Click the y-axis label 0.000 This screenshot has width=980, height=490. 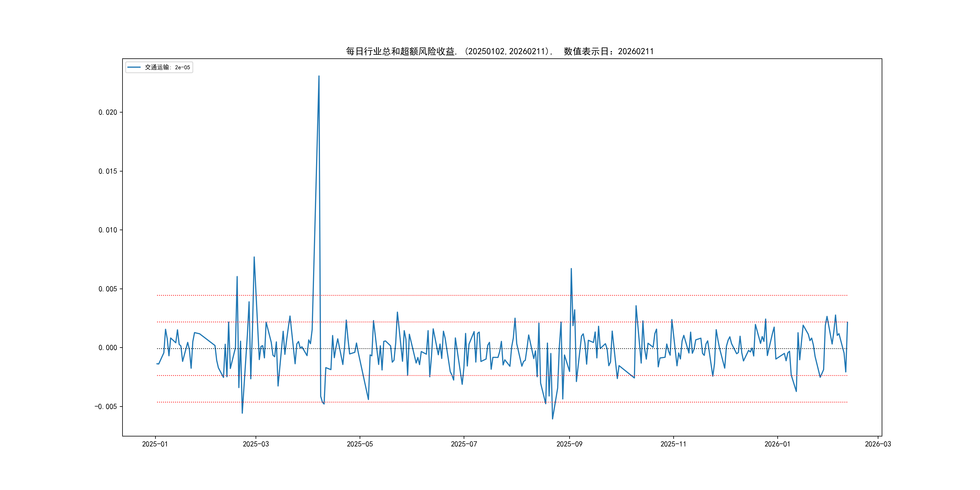click(108, 347)
